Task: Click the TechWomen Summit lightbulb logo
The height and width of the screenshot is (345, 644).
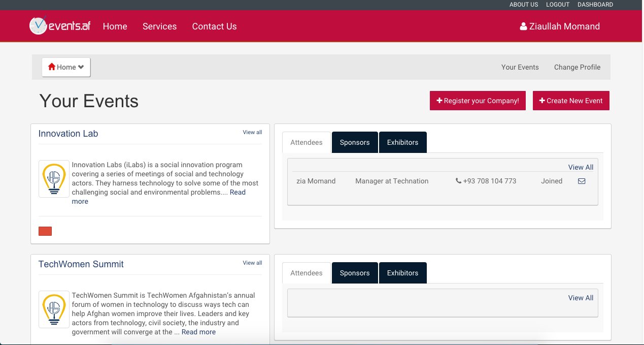Action: tap(54, 309)
